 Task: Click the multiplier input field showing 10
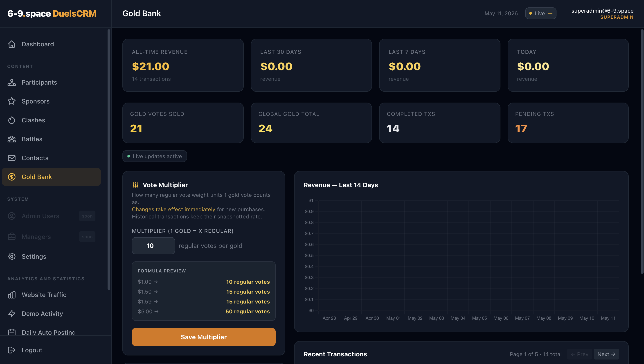coord(153,246)
